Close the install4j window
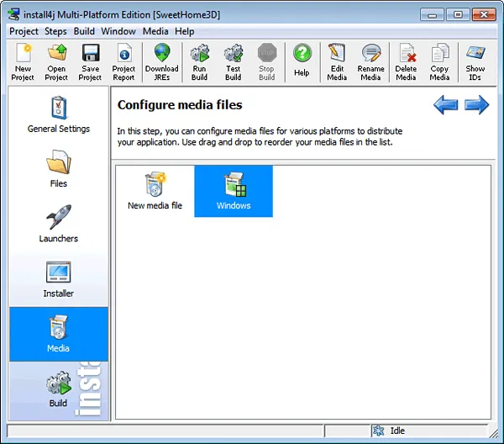504x444 pixels. (x=484, y=15)
